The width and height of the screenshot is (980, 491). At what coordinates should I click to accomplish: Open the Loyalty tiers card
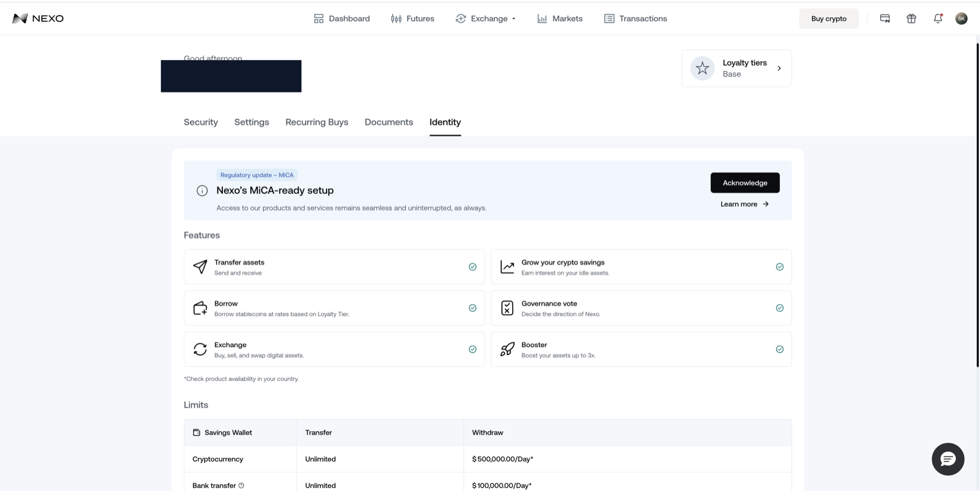tap(737, 68)
